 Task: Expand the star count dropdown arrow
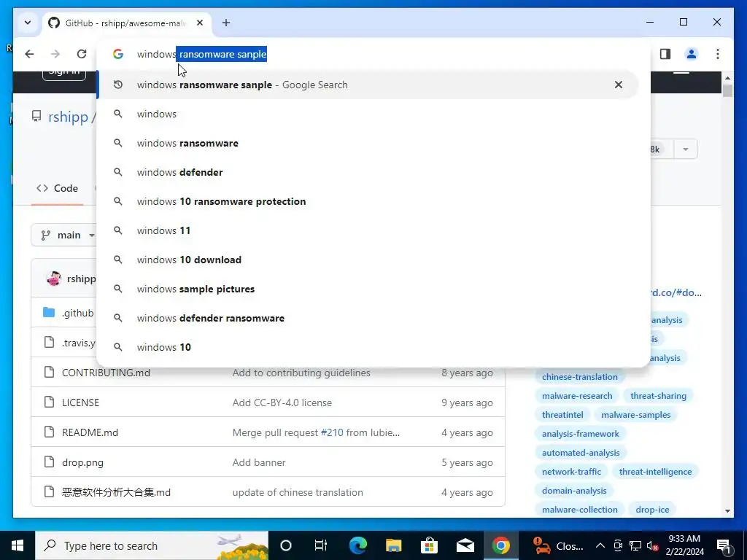(x=686, y=149)
